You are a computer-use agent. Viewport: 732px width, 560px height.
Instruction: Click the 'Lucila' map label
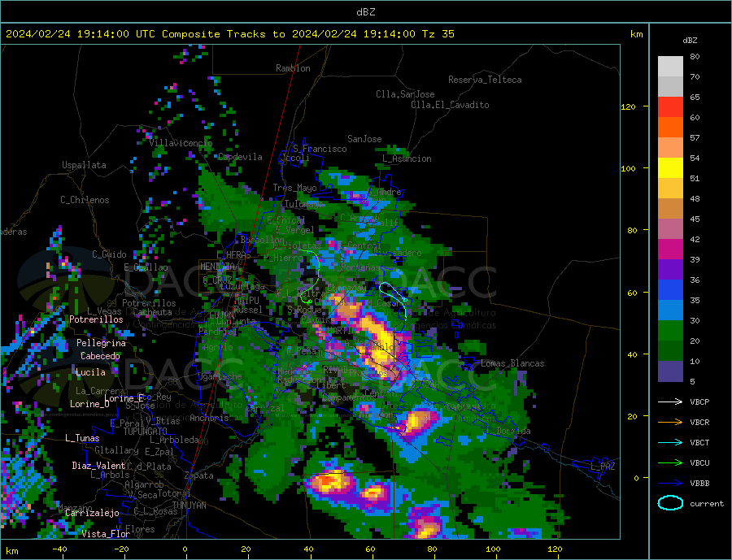[x=90, y=372]
